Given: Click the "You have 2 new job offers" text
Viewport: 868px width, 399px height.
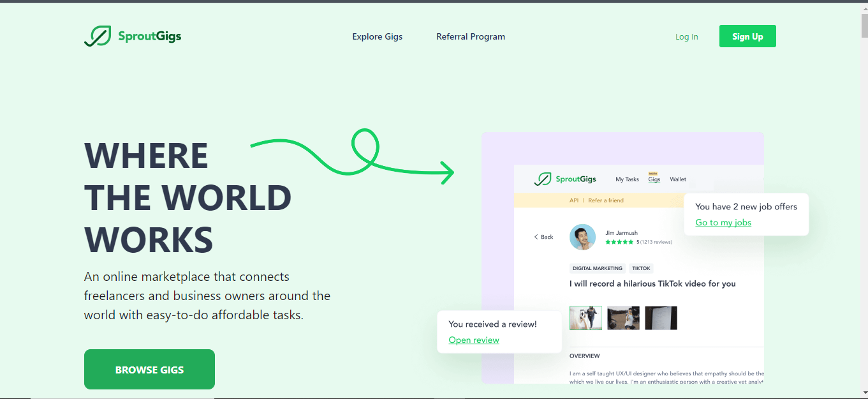Looking at the screenshot, I should (746, 206).
